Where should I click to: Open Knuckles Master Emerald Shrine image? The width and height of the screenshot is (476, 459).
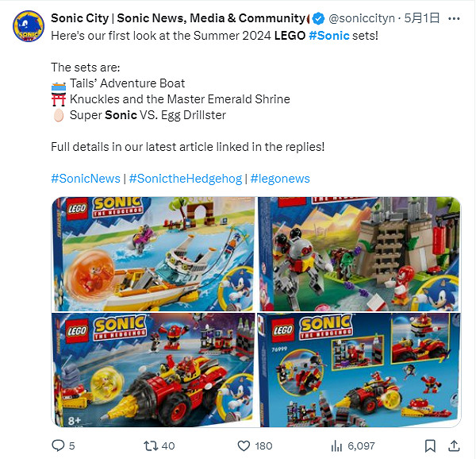[359, 254]
